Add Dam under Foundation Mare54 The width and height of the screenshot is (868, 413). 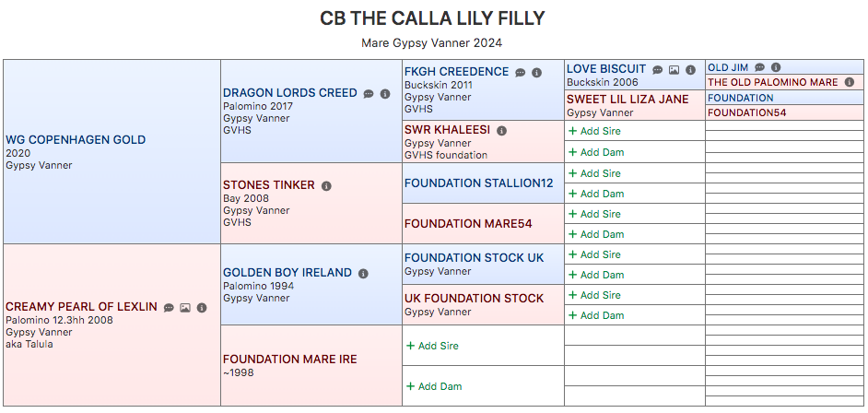[596, 234]
